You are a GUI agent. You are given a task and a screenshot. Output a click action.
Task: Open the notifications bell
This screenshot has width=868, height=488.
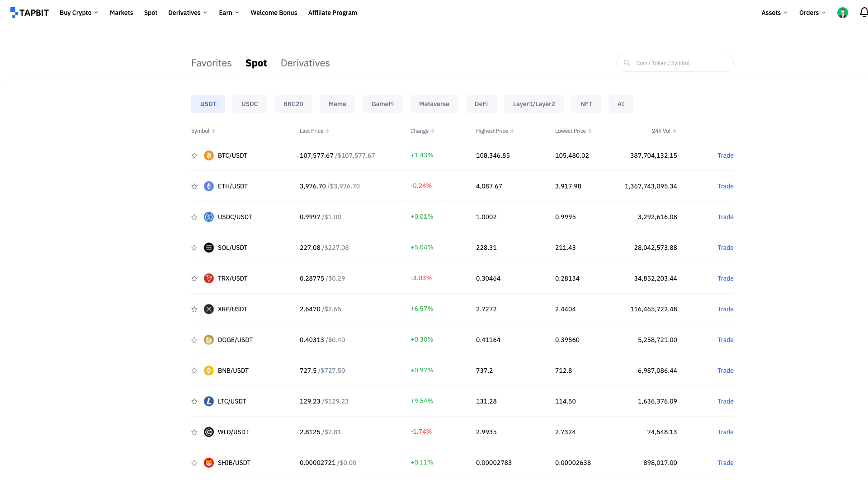tap(863, 13)
